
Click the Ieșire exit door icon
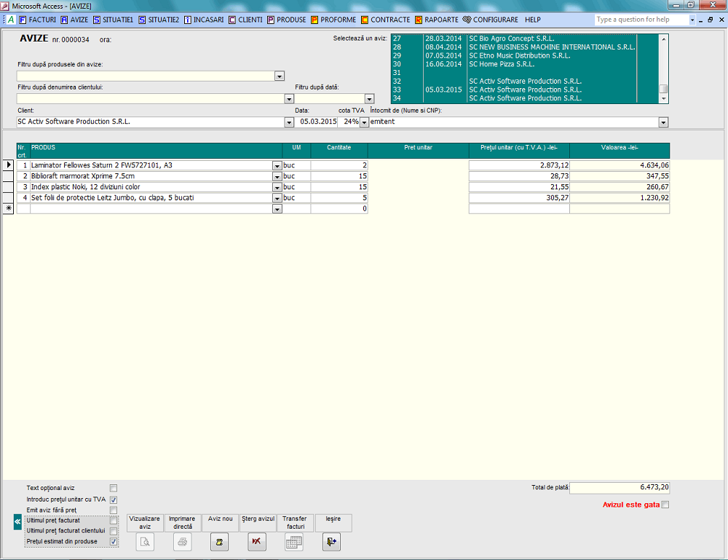coord(331,542)
